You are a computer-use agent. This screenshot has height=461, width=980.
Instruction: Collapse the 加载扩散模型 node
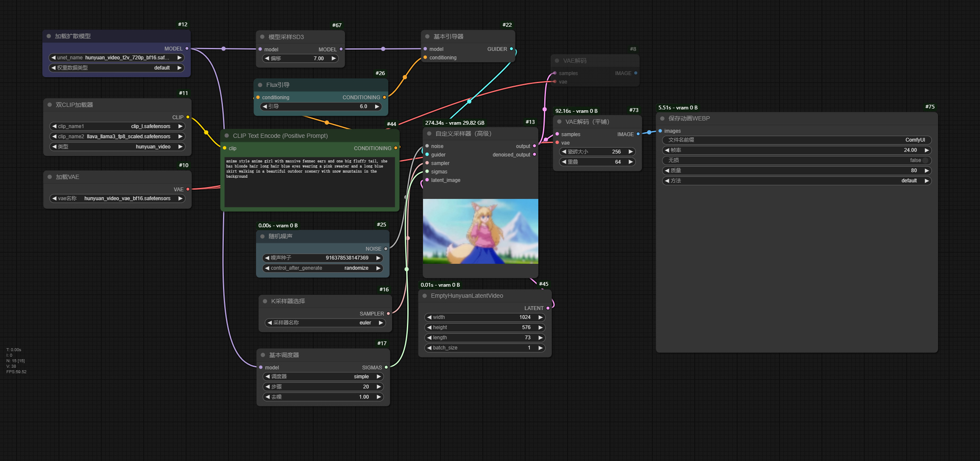pyautogui.click(x=48, y=36)
